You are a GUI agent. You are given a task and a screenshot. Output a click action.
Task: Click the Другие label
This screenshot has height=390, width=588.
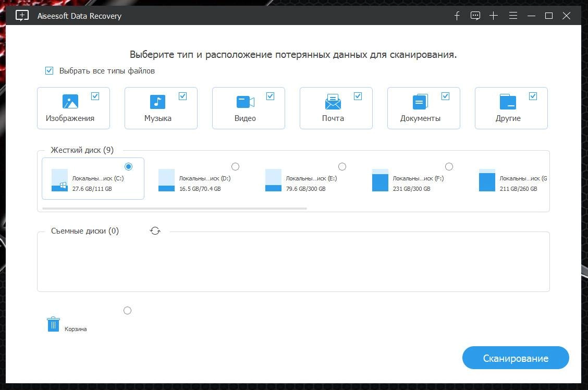click(508, 118)
